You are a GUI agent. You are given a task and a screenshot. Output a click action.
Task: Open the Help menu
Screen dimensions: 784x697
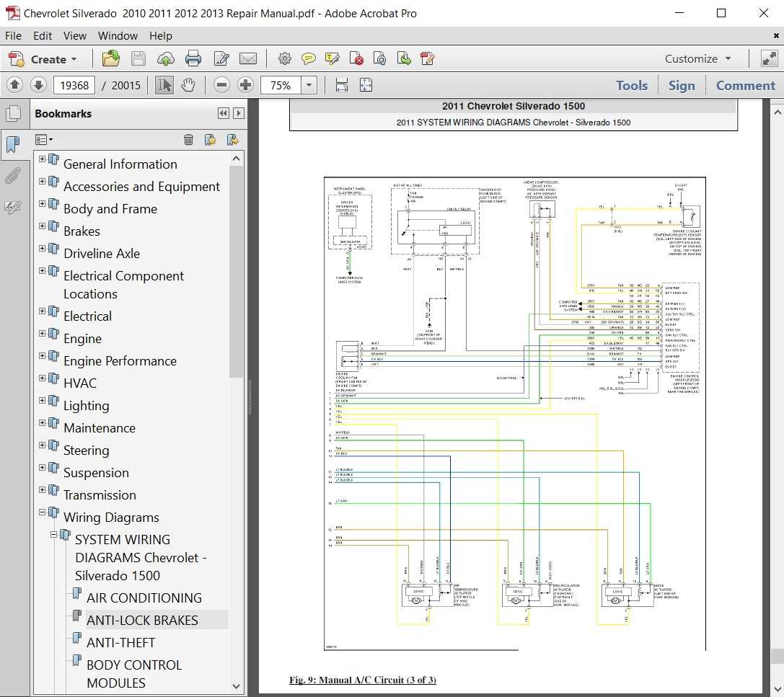pyautogui.click(x=161, y=36)
